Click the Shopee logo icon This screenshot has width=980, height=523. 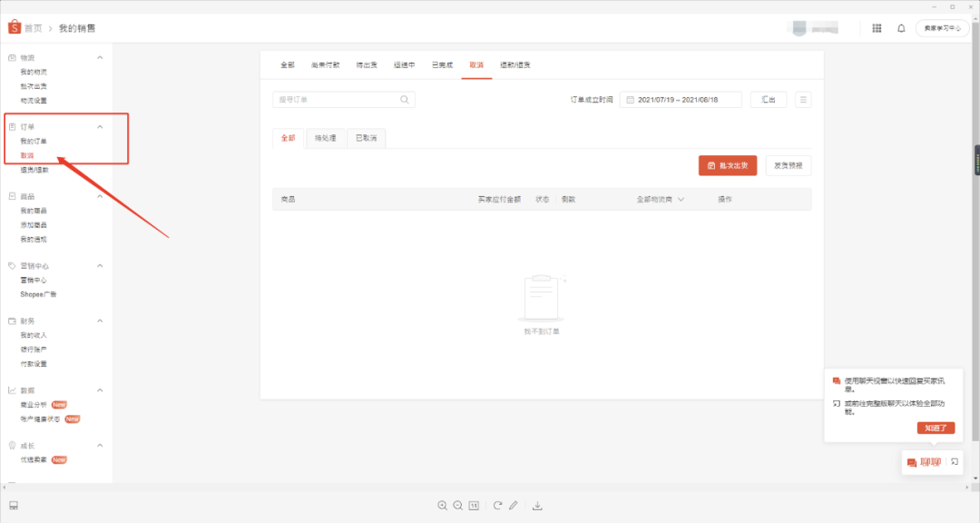click(x=13, y=26)
